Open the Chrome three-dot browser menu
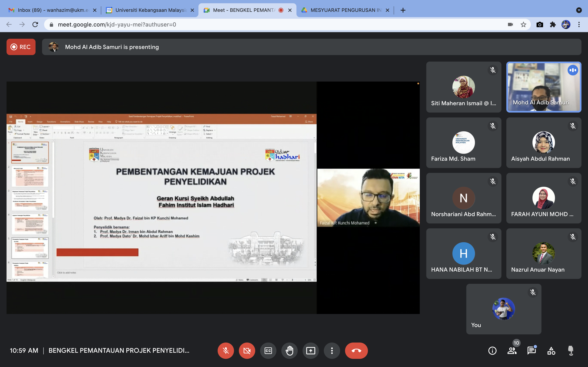 [x=579, y=24]
